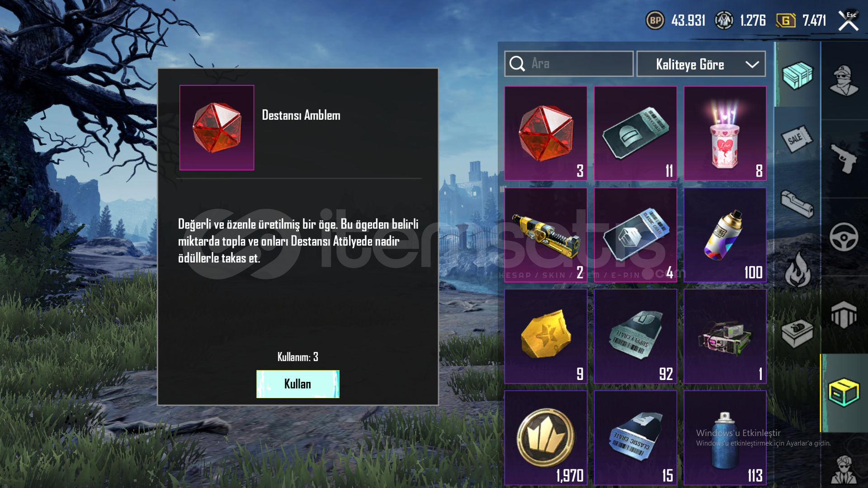Select the red Destansı Amblem gem item

click(x=546, y=133)
